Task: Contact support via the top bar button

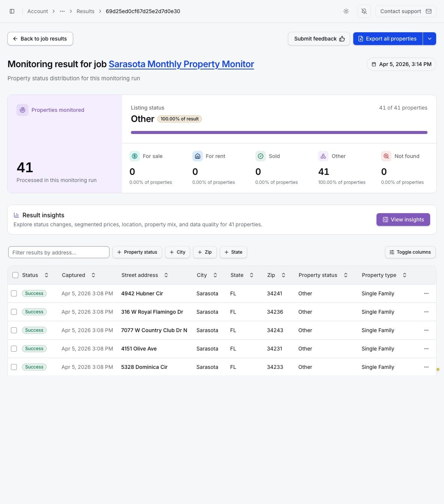Action: (406, 11)
